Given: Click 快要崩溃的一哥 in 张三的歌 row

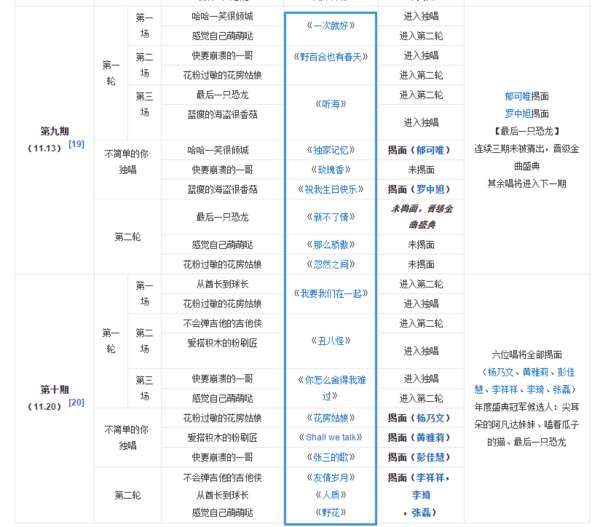Looking at the screenshot, I should click(x=222, y=457).
